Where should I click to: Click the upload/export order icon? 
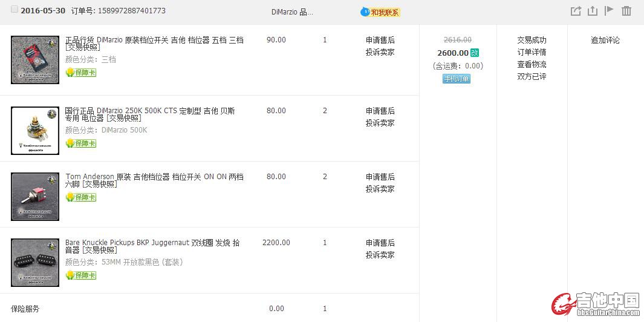[x=593, y=11]
